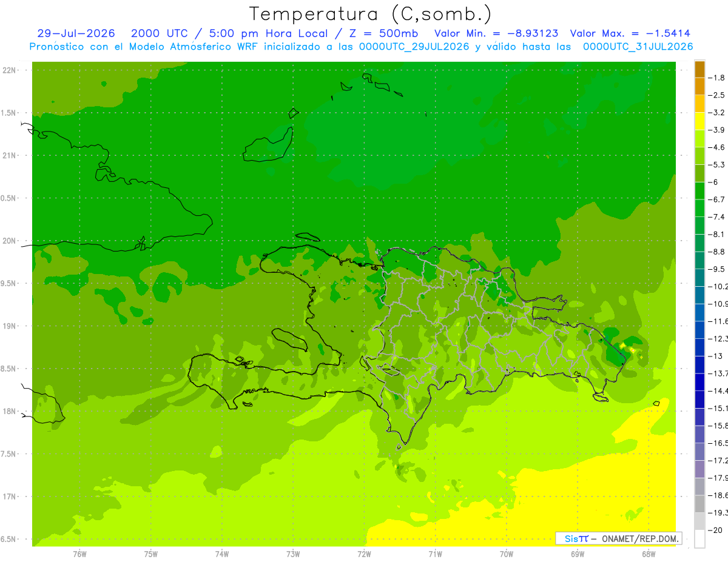Pick the blue swatch between -11.6 and -12.3
This screenshot has height=562, width=728.
(699, 330)
